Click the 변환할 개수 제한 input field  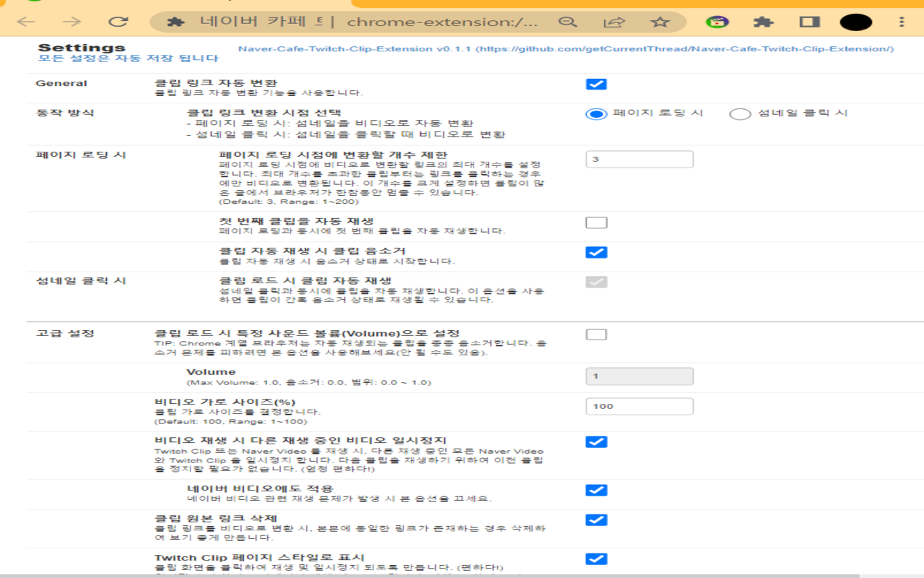tap(640, 159)
